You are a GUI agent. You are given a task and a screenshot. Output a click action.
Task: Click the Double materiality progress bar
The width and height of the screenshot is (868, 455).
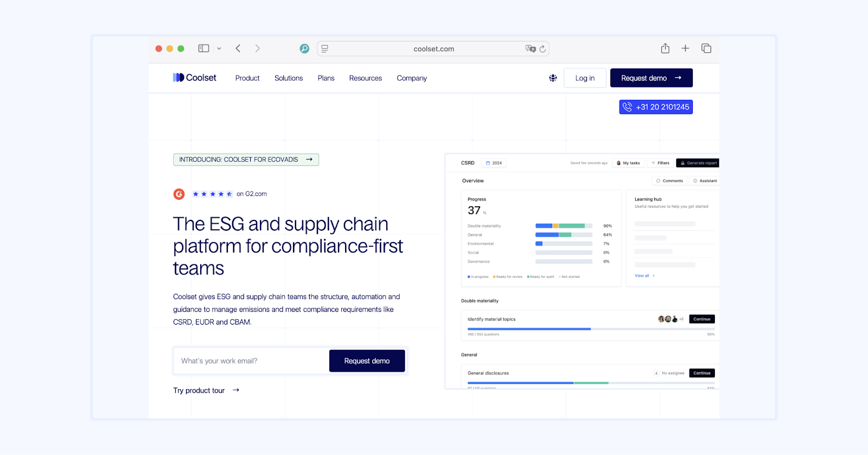[x=564, y=226]
